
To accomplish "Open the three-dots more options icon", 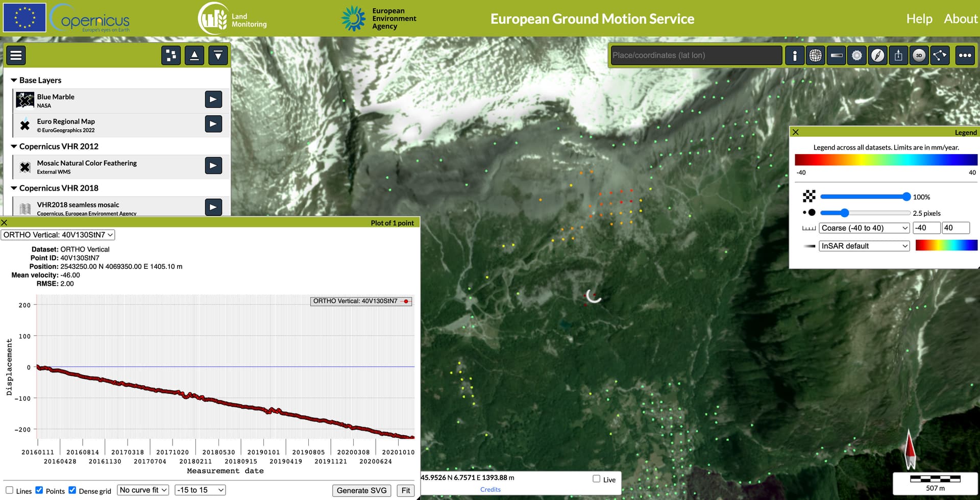I will 965,55.
